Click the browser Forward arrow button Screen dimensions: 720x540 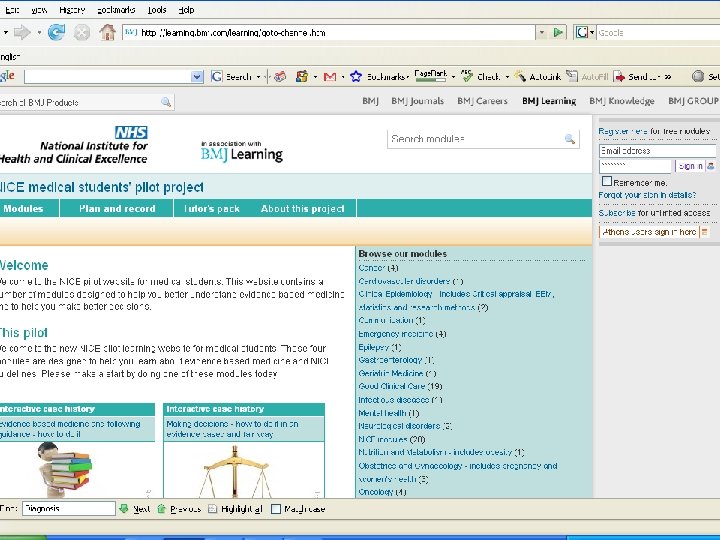coord(22,33)
